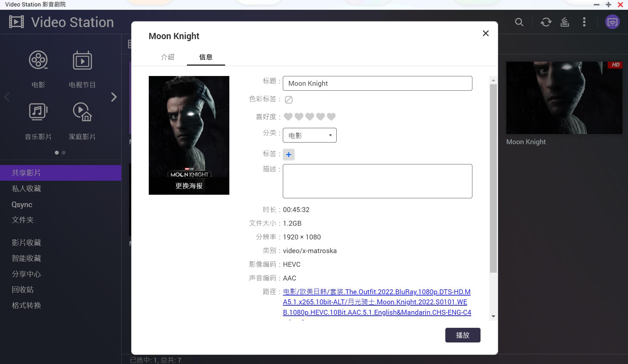Click the right arrow to browse more categories

coord(114,97)
